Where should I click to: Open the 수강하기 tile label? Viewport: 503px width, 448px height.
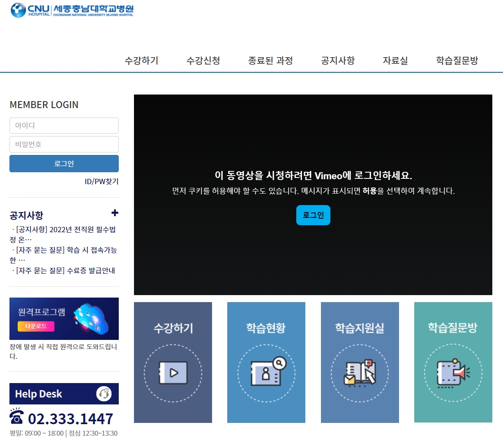coord(173,328)
